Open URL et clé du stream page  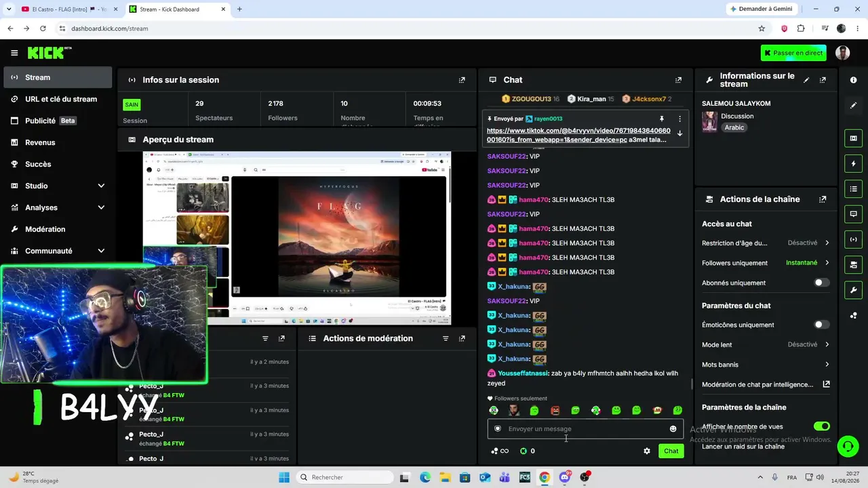pos(58,99)
